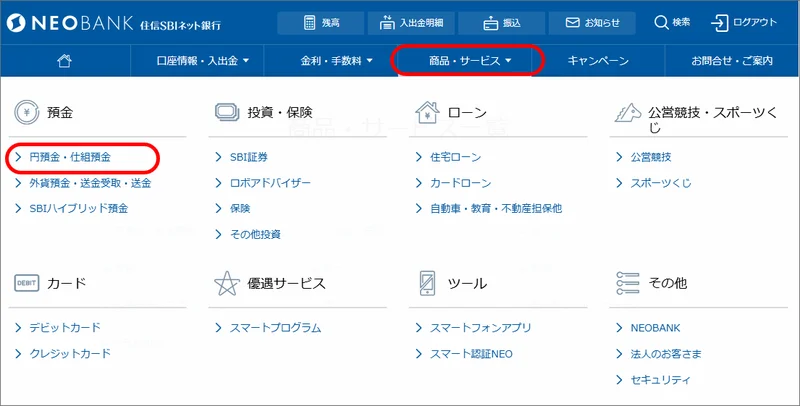
Task: Click the 振込 transfer button
Action: 502,23
